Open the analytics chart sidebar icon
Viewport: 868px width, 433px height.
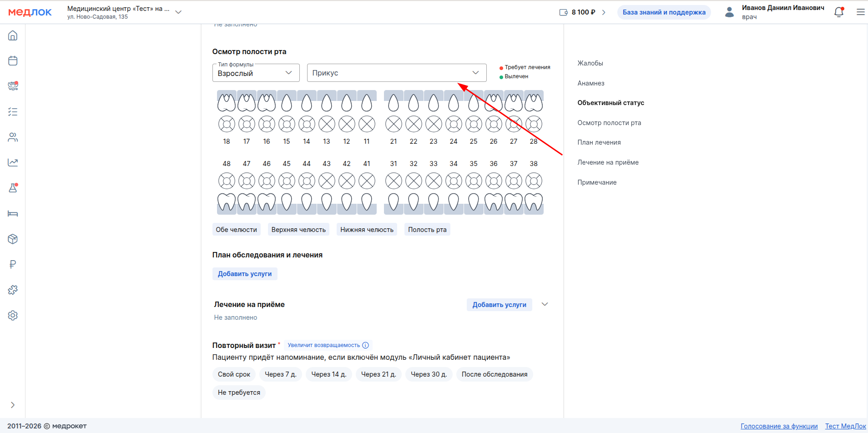[x=13, y=163]
